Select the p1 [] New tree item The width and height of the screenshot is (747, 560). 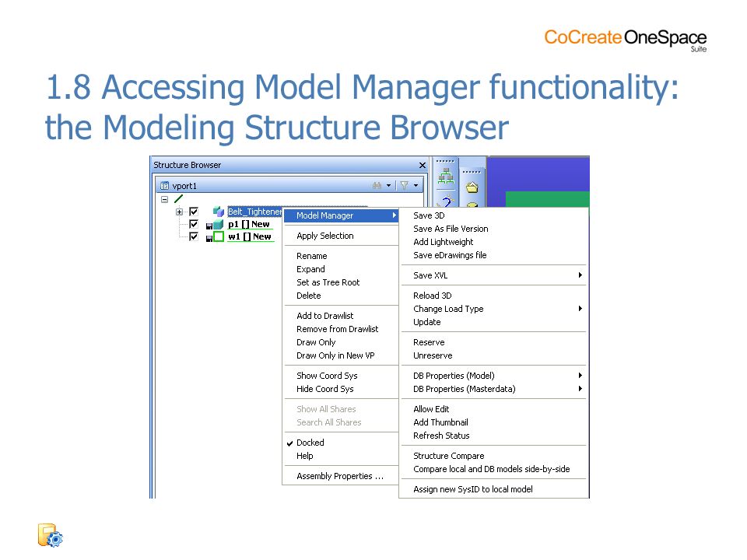[x=249, y=224]
